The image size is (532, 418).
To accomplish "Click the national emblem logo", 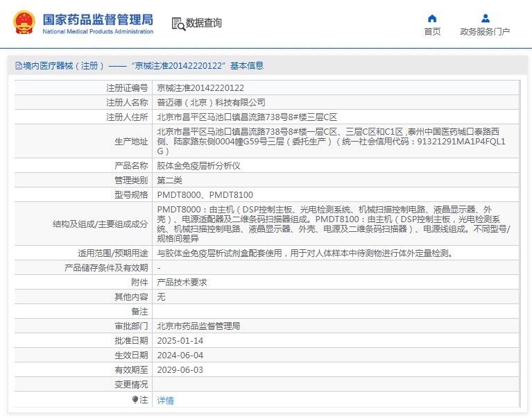I will (x=24, y=22).
